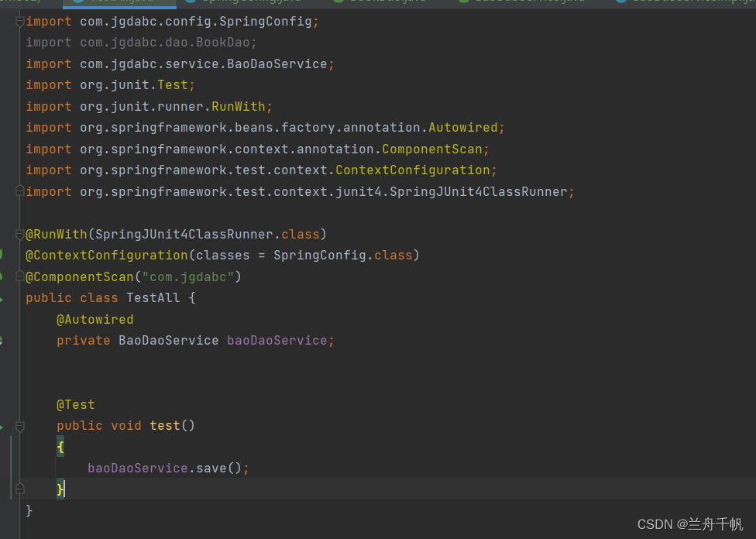Click the void keyword of test()
The image size is (756, 539).
pos(126,426)
